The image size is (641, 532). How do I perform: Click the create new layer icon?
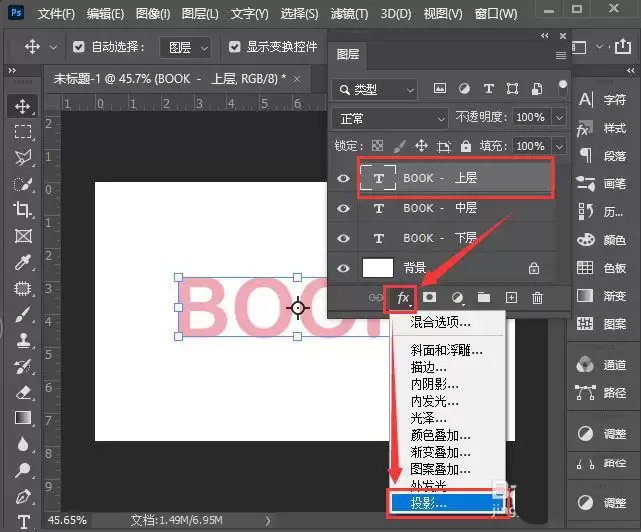[511, 298]
